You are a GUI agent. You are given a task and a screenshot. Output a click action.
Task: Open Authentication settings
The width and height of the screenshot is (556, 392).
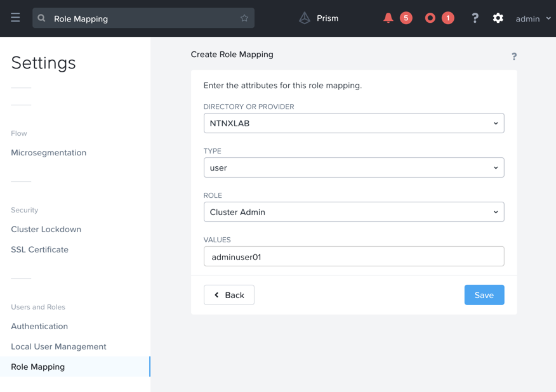click(39, 327)
